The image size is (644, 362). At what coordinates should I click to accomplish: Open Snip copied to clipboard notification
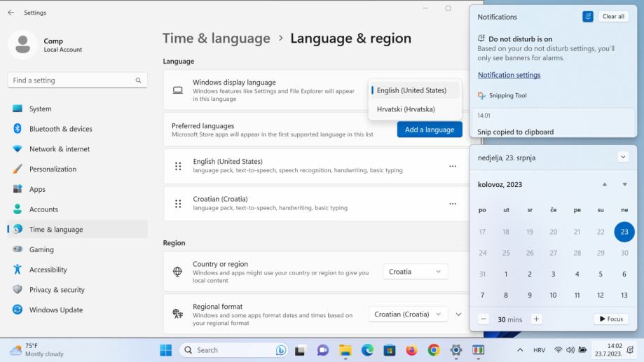click(553, 123)
